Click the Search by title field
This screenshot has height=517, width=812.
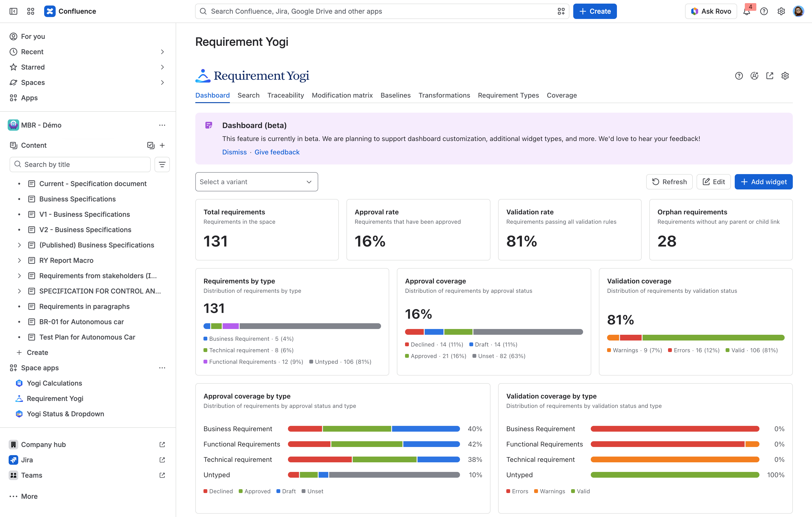pyautogui.click(x=80, y=164)
